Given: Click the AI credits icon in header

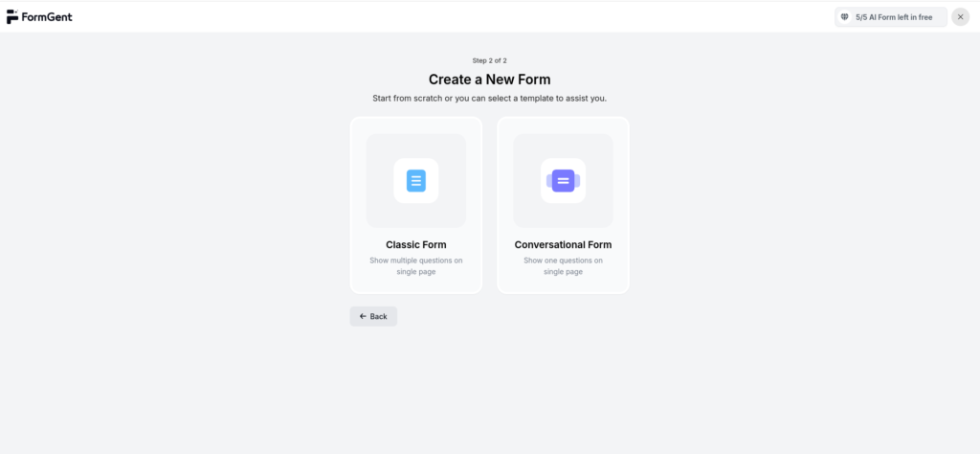Looking at the screenshot, I should click(844, 17).
